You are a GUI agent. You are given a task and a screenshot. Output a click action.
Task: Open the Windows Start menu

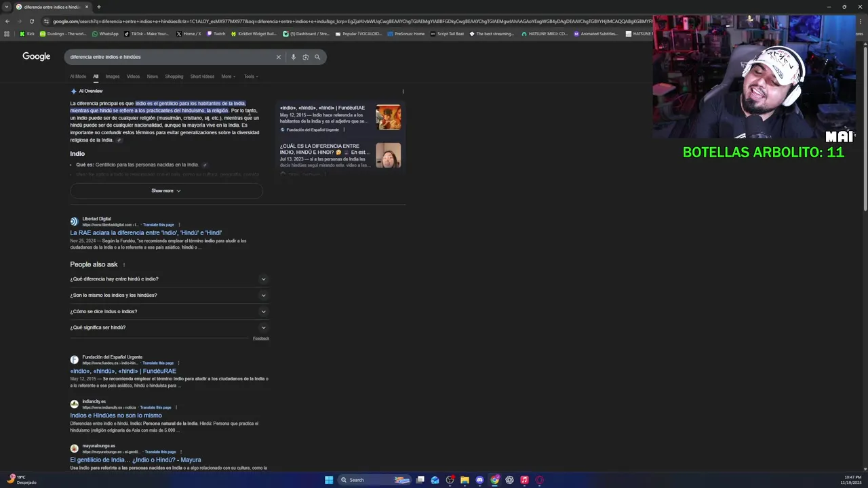coord(329,480)
